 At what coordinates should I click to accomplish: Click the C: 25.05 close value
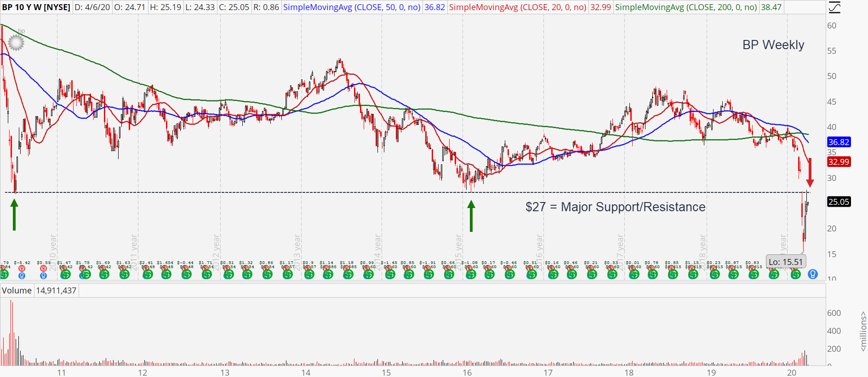(234, 7)
